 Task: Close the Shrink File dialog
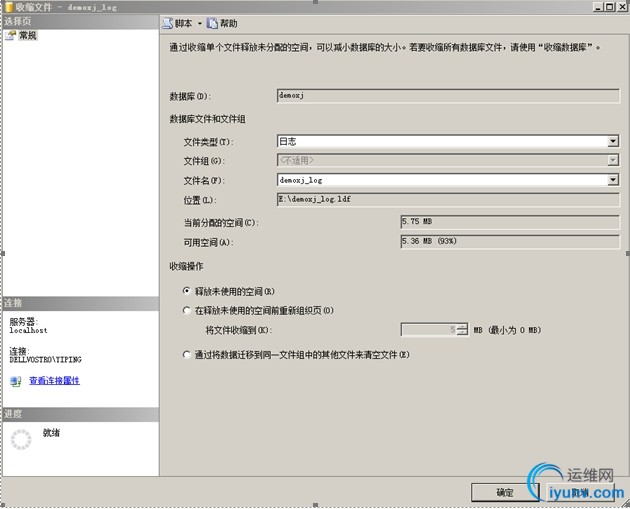pyautogui.click(x=622, y=7)
